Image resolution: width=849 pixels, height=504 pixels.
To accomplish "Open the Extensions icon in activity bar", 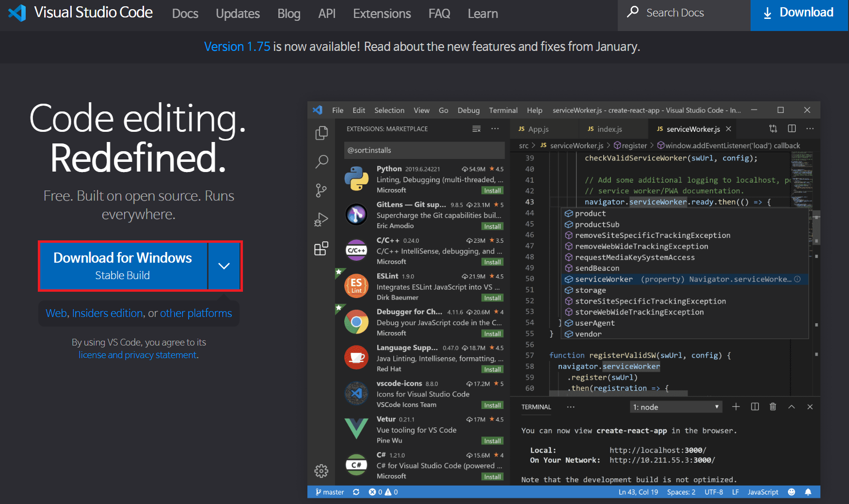I will click(321, 249).
